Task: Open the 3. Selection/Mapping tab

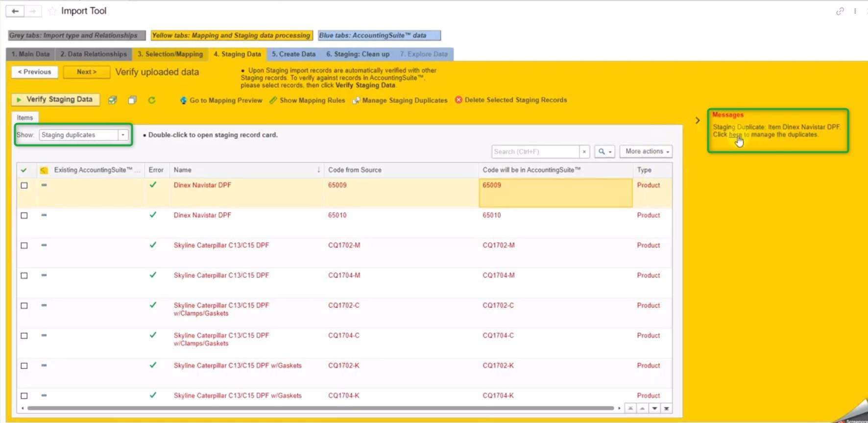Action: click(170, 54)
